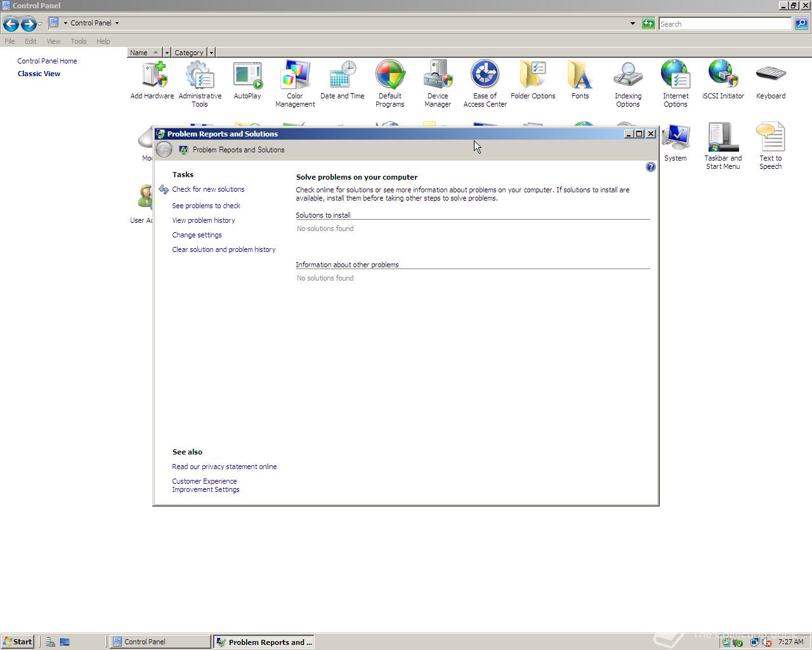The height and width of the screenshot is (650, 812).
Task: Click the Category column header
Action: 189,53
